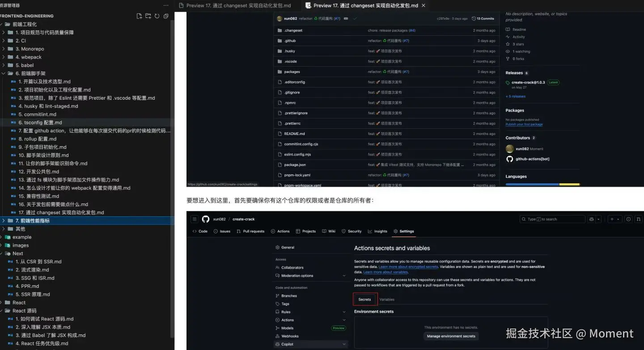Close the active Preview 17 tab
The width and height of the screenshot is (644, 350).
424,5
